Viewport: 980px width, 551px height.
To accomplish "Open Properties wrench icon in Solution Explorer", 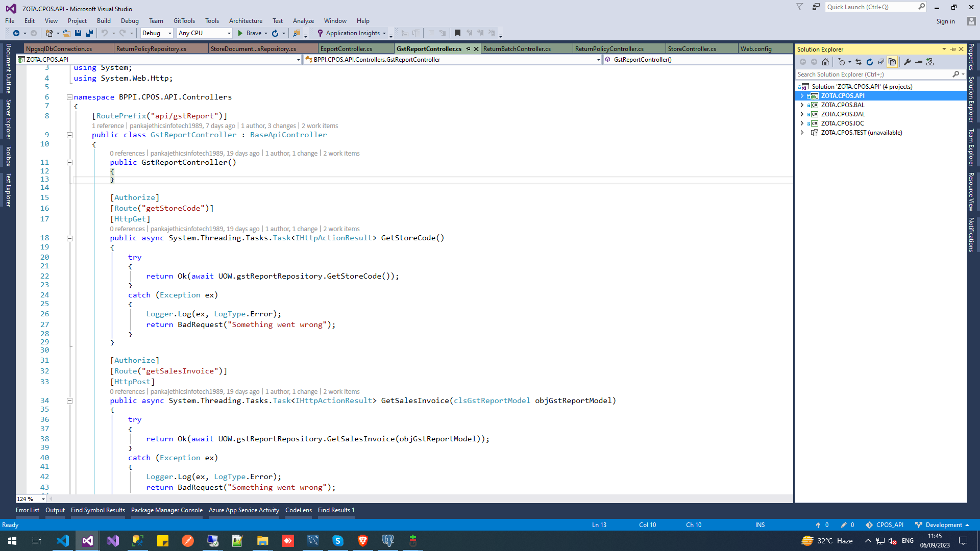I will (907, 62).
